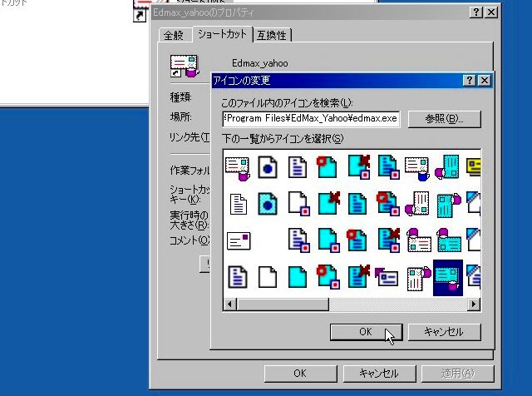Select small white page with black text lines

239,204
